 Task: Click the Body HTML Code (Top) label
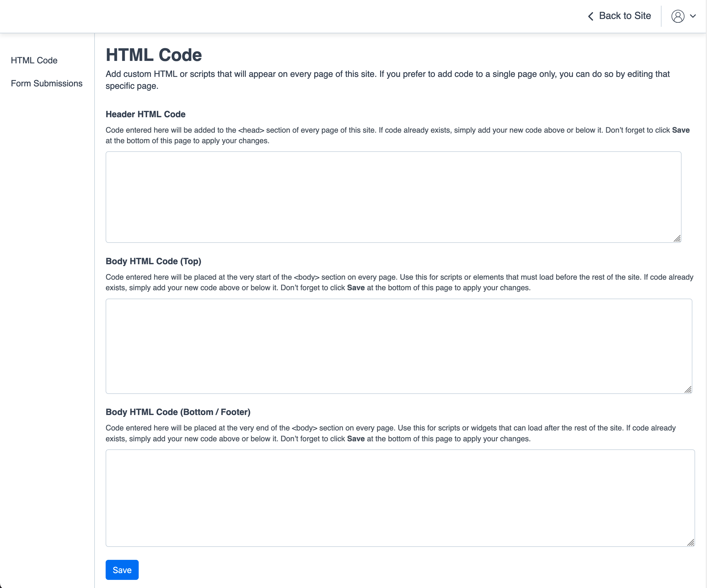(153, 261)
